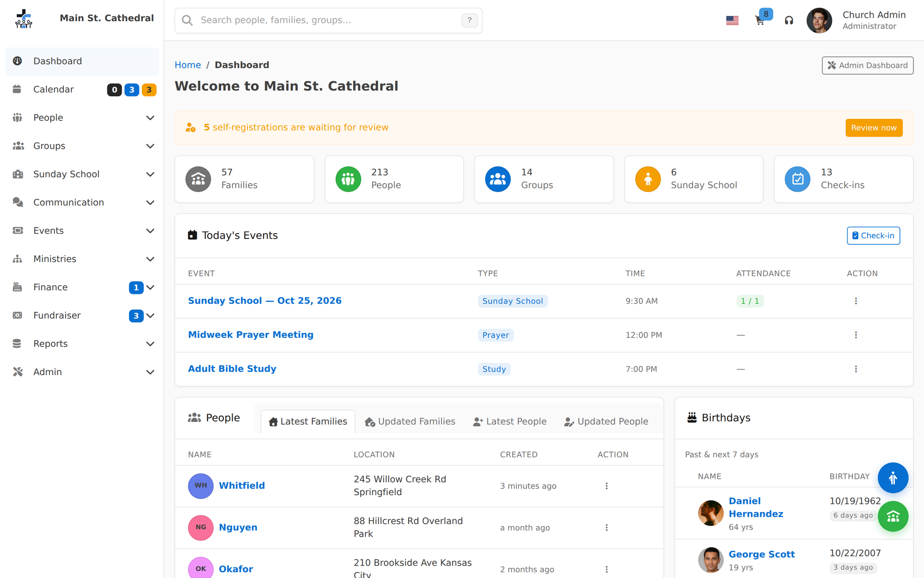The width and height of the screenshot is (924, 578).
Task: Click the Dashboard sidebar icon
Action: coord(18,61)
